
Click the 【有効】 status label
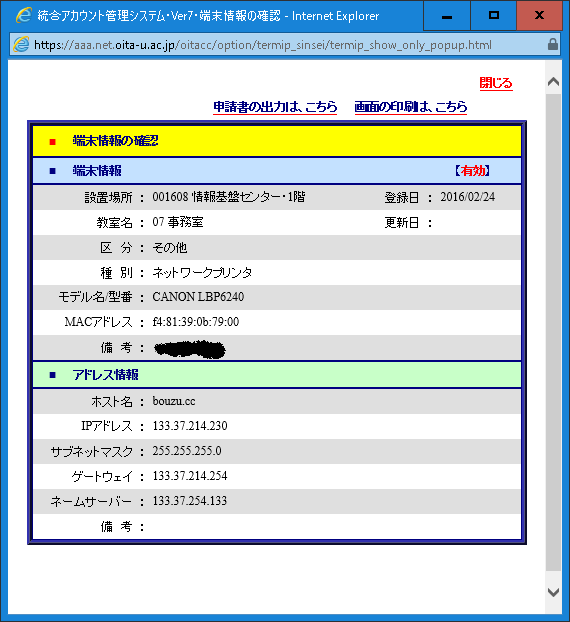tap(472, 171)
